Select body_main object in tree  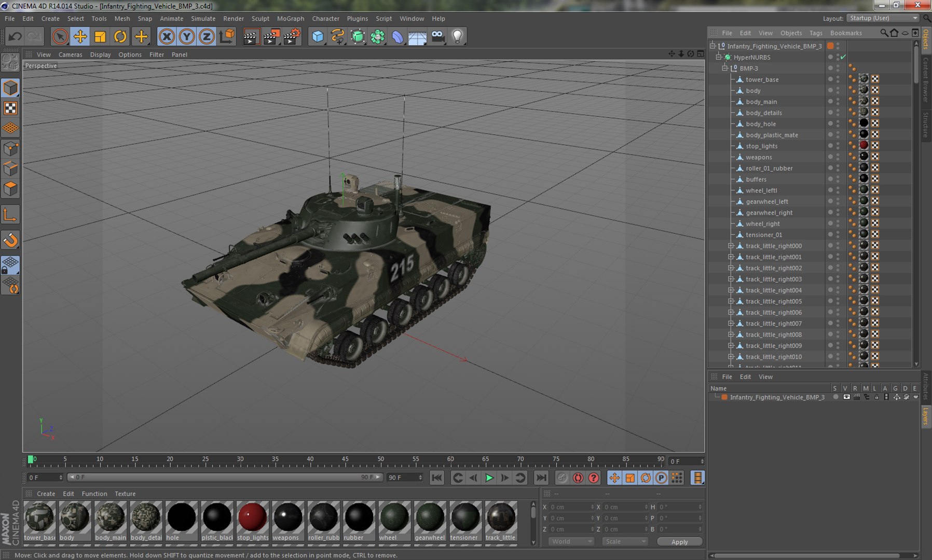(x=761, y=102)
